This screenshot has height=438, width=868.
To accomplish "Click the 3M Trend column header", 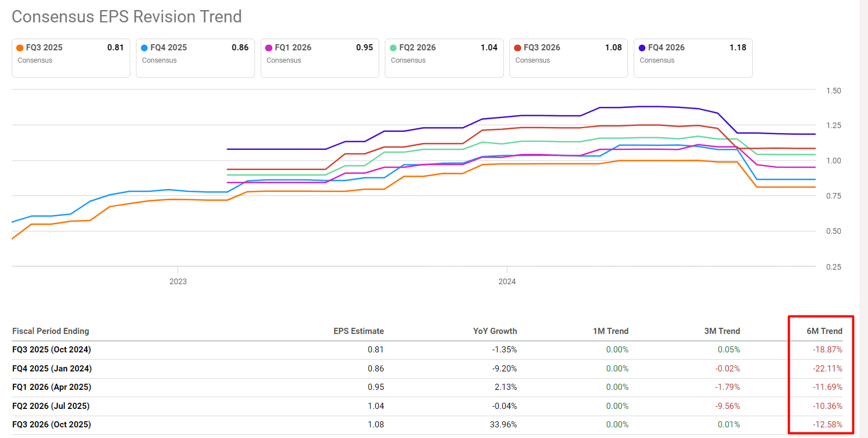I will pos(722,331).
